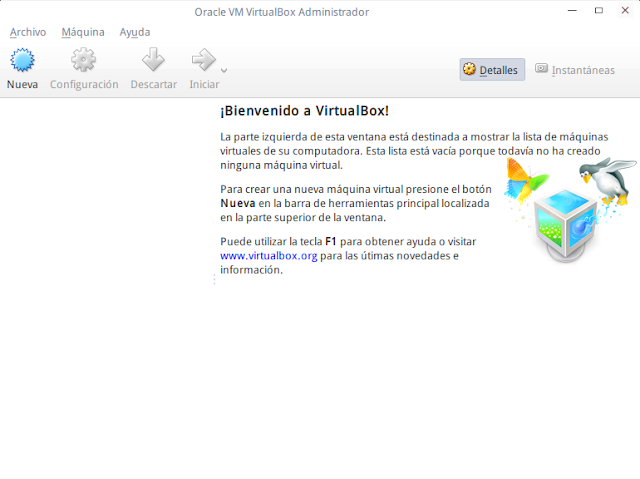Close the VirtualBox Administrador window

point(625,11)
